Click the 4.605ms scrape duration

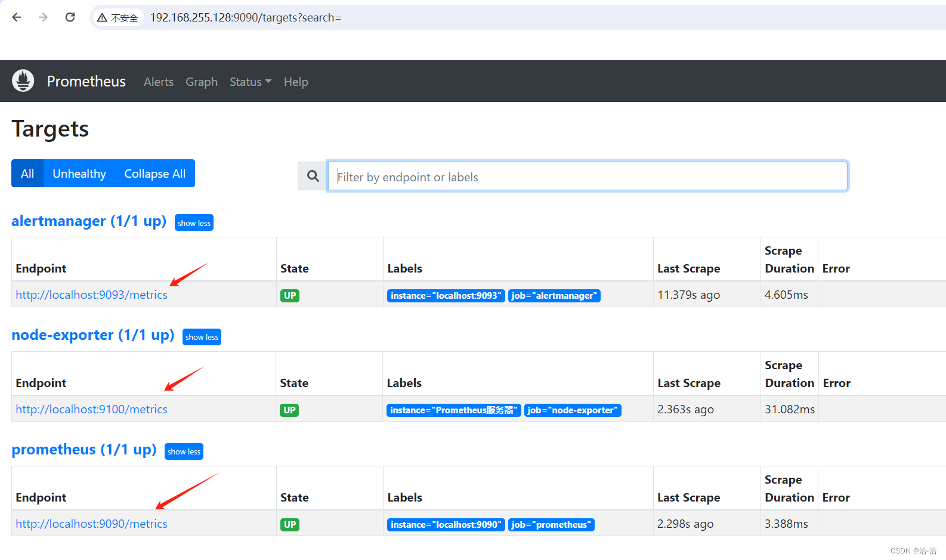(786, 295)
